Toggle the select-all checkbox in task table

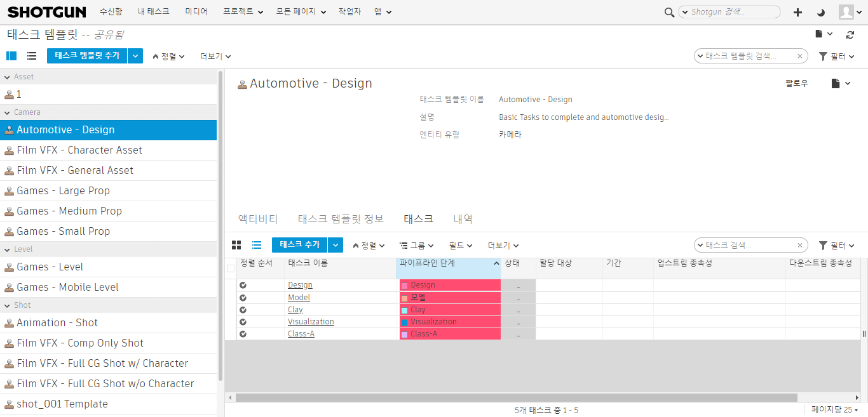(231, 268)
